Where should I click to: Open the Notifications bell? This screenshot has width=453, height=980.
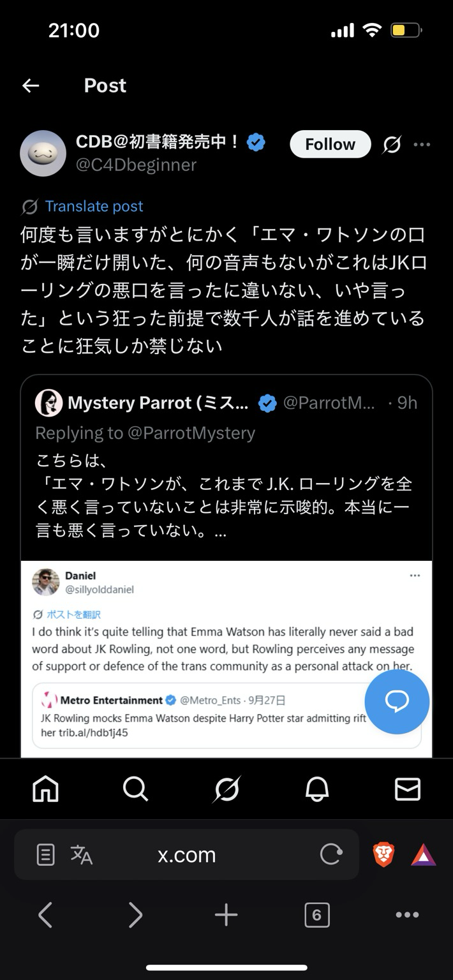(317, 789)
